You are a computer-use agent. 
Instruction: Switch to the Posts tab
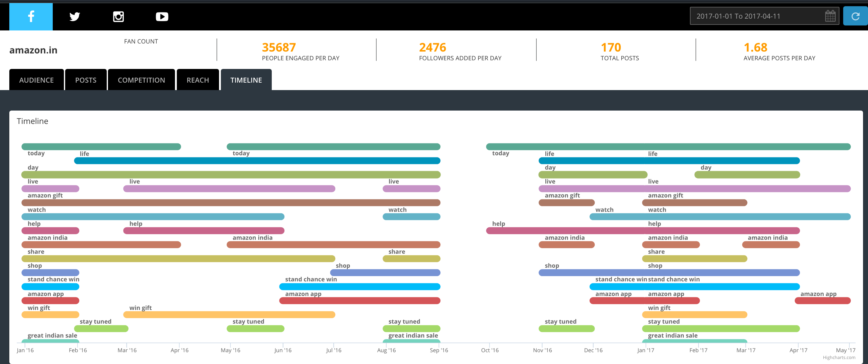[86, 80]
